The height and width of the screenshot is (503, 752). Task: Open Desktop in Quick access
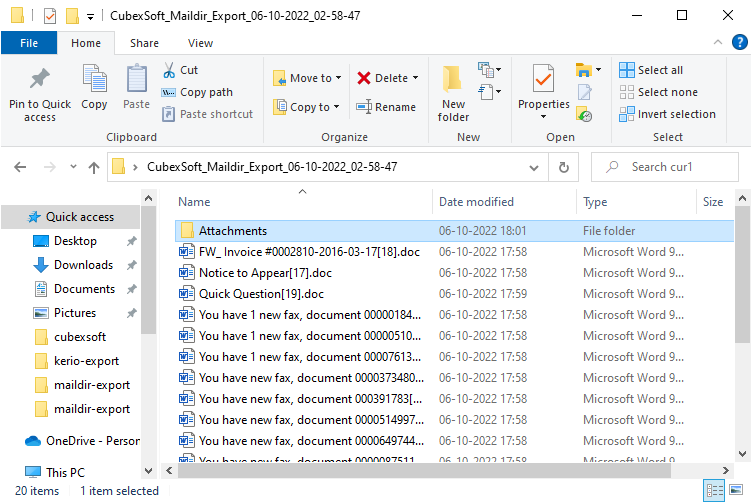[75, 241]
